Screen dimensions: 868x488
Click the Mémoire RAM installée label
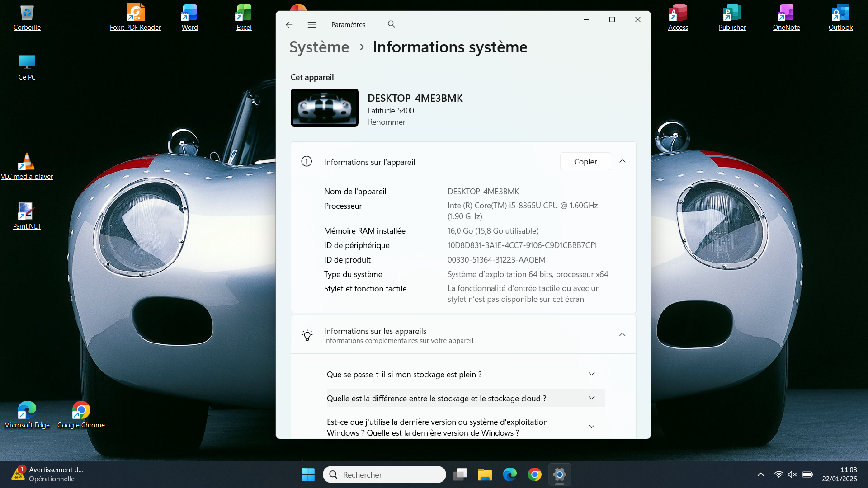click(365, 231)
